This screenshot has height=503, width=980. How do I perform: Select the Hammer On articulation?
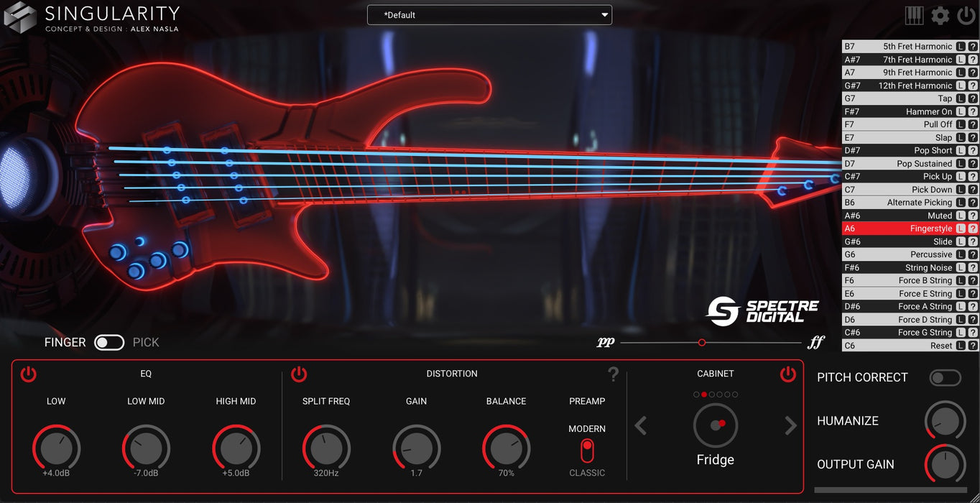coord(905,111)
